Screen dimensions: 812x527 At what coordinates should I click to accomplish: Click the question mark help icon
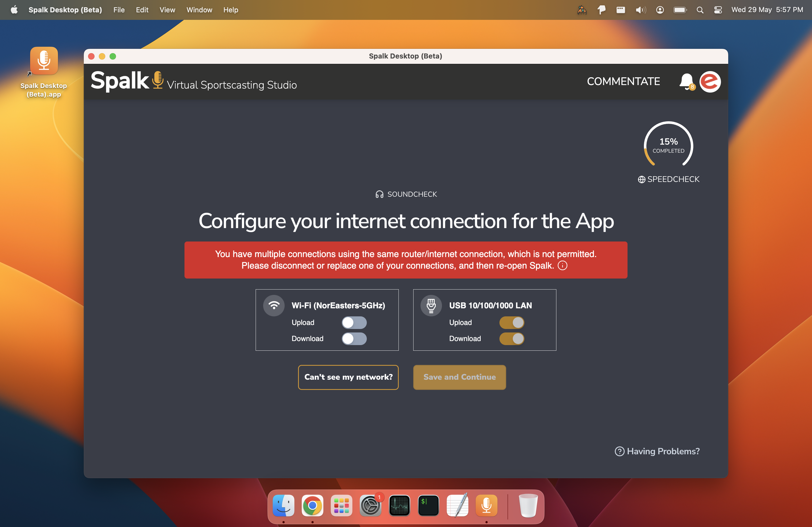pos(619,451)
